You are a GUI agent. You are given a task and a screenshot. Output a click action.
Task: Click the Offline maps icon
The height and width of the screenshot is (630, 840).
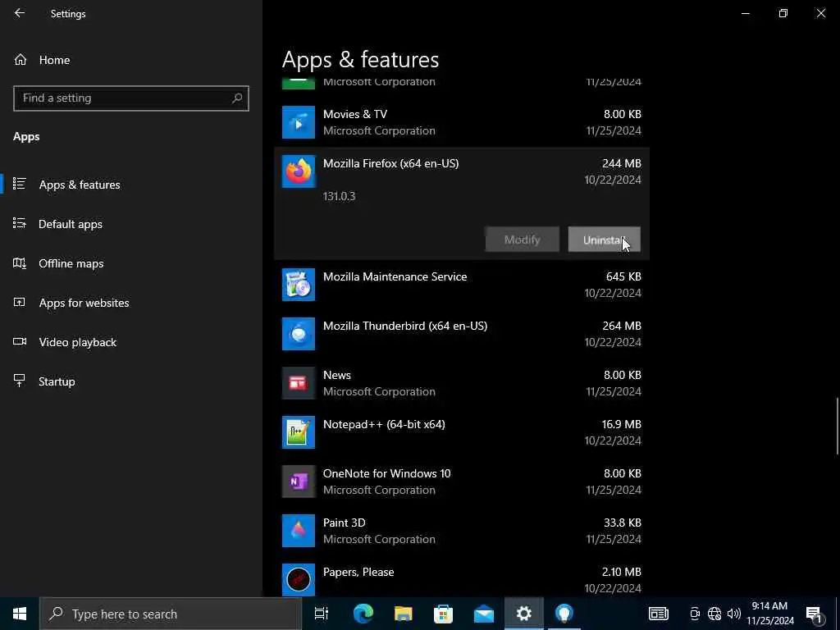20,263
